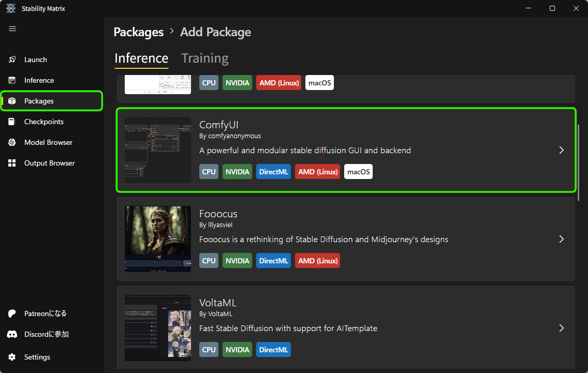The width and height of the screenshot is (588, 373).
Task: Click the VoltaML preview thumbnail
Action: (158, 328)
